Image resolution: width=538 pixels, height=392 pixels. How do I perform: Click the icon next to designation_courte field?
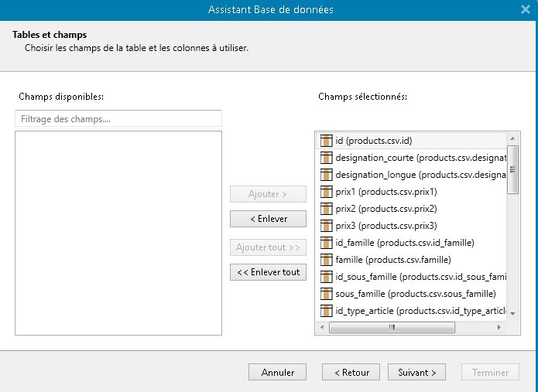click(x=326, y=158)
